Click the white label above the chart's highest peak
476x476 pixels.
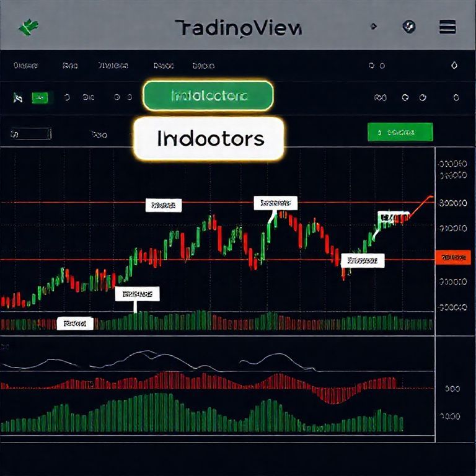point(276,203)
